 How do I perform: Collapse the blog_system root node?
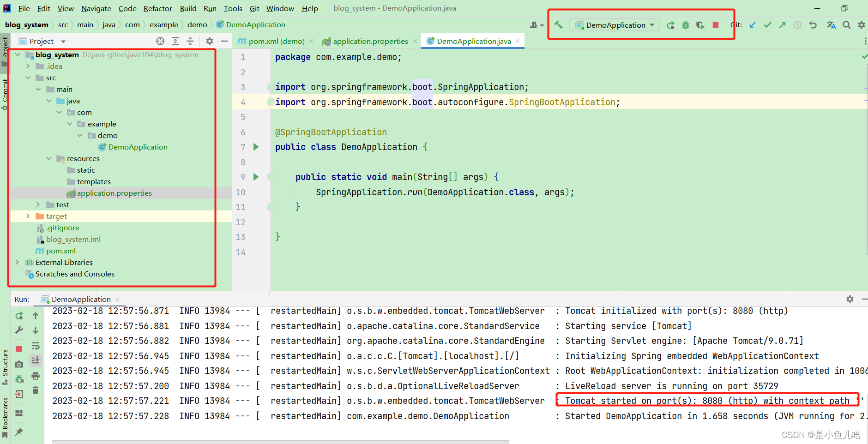tap(18, 54)
